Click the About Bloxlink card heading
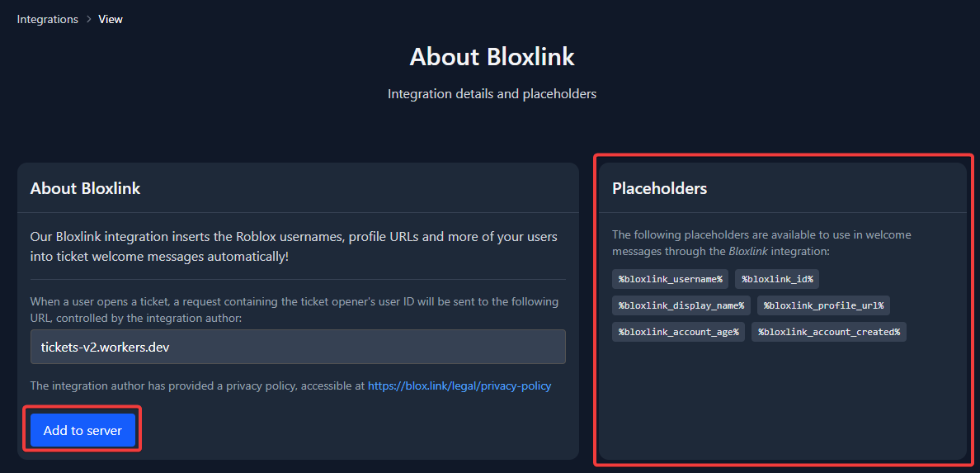 (x=85, y=188)
